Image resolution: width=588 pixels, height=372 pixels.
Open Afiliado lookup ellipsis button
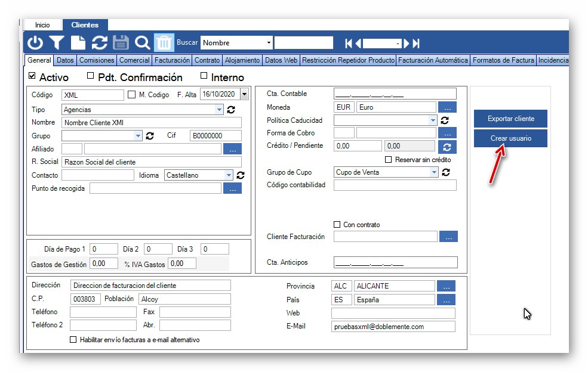pyautogui.click(x=232, y=149)
